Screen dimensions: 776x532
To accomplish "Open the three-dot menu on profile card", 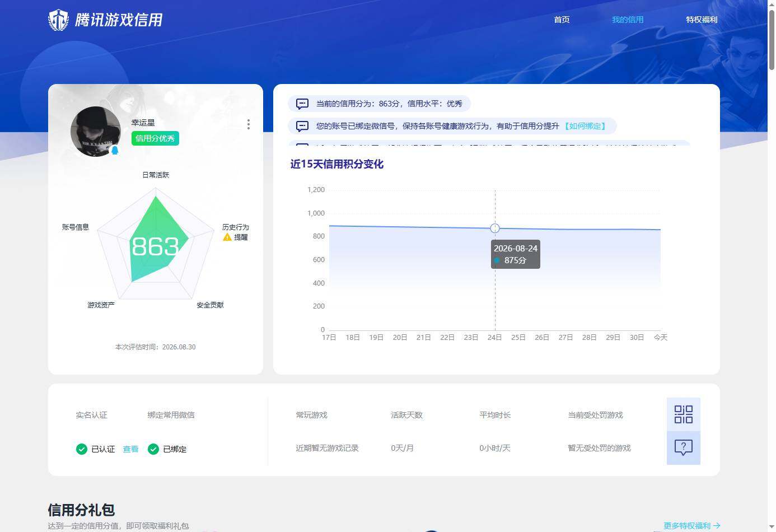I will click(x=249, y=124).
